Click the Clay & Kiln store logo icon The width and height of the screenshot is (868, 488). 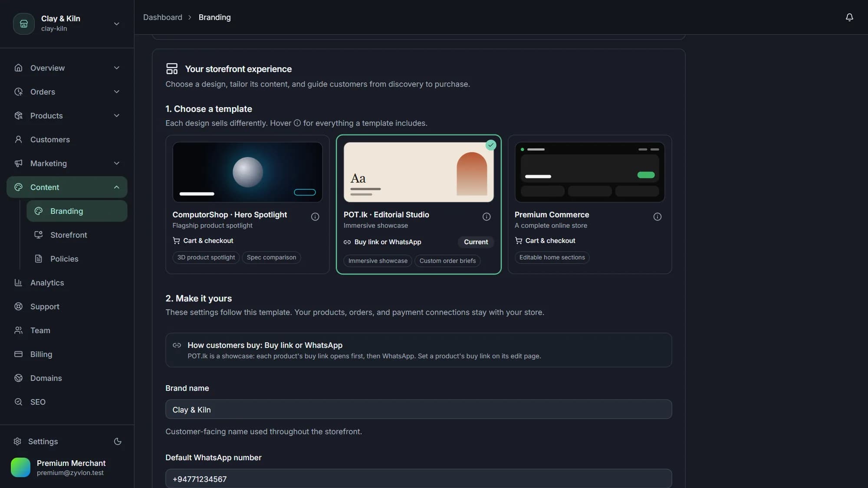click(x=24, y=23)
